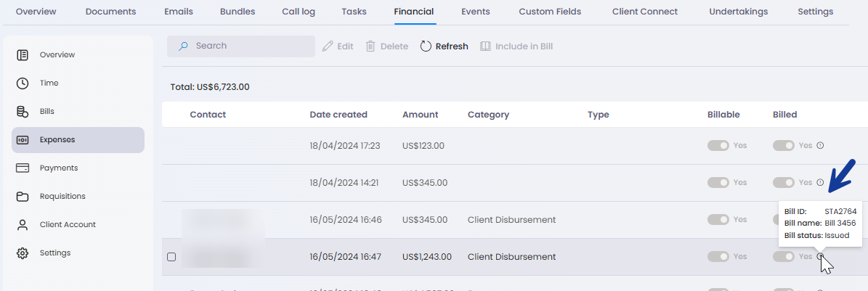Click the Include in Bill button

point(516,46)
